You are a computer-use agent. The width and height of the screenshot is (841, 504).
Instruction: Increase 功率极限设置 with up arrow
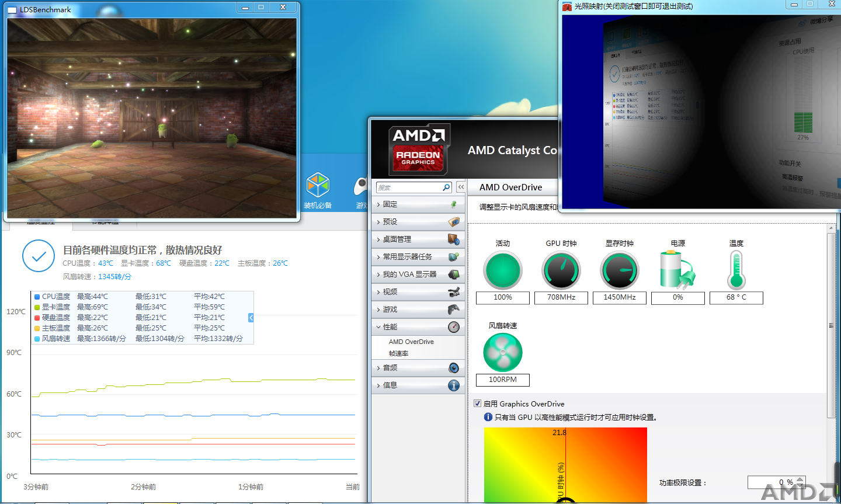point(800,479)
